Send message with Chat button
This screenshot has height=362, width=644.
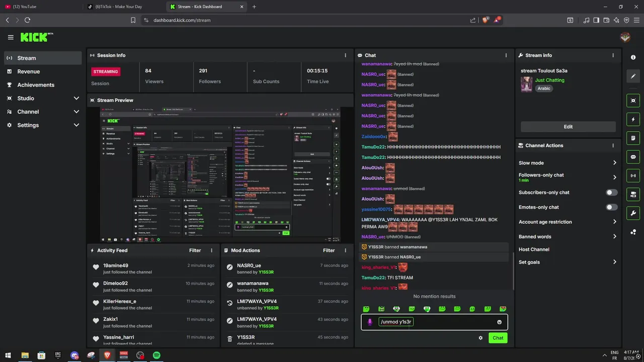[x=498, y=338]
